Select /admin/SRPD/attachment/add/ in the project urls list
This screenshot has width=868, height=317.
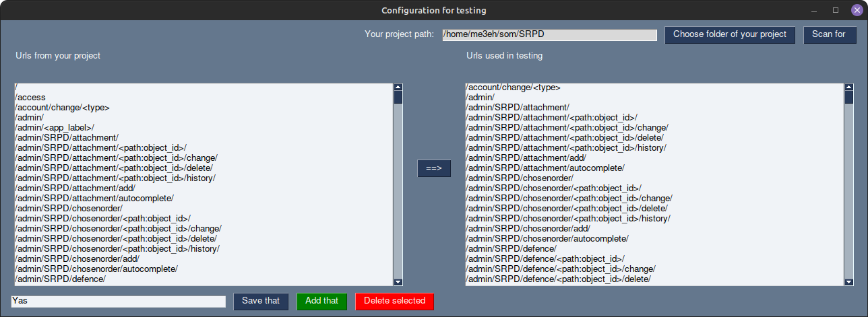[x=203, y=188]
